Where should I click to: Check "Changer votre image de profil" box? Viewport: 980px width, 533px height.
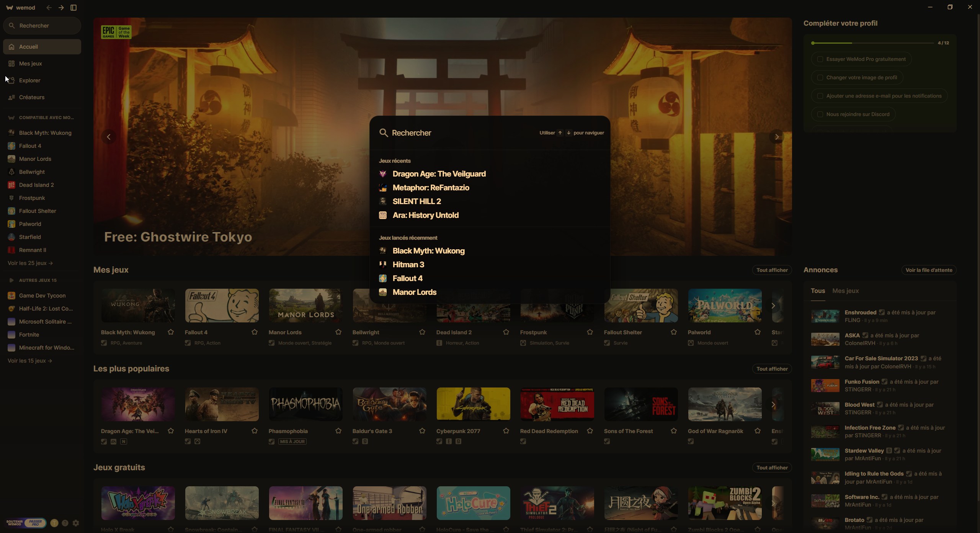820,78
